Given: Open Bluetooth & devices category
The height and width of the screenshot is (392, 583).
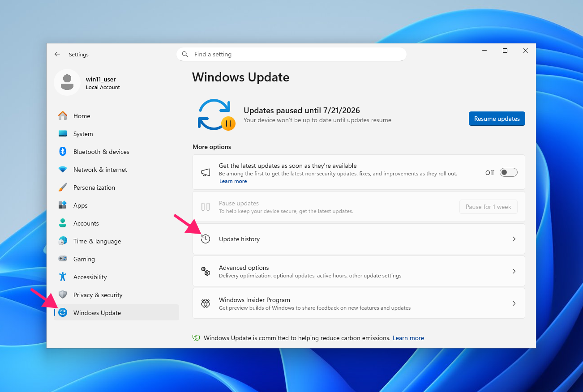Looking at the screenshot, I should tap(116, 152).
